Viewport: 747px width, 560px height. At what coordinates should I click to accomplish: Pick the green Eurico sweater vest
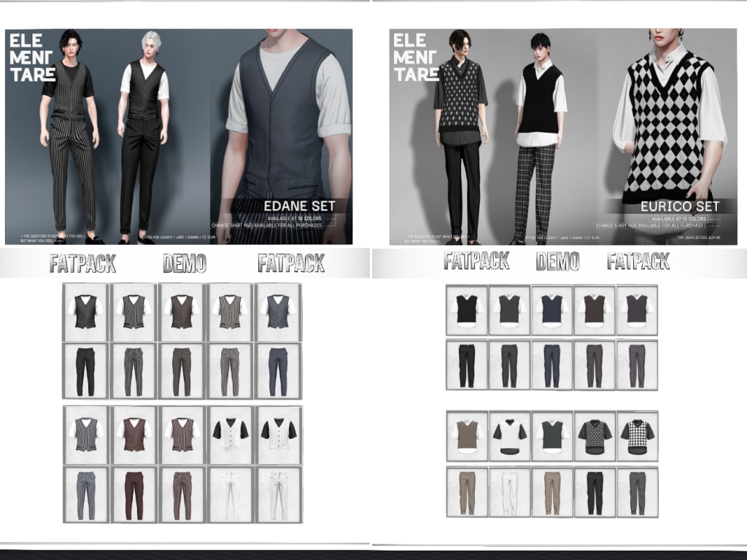(x=552, y=436)
